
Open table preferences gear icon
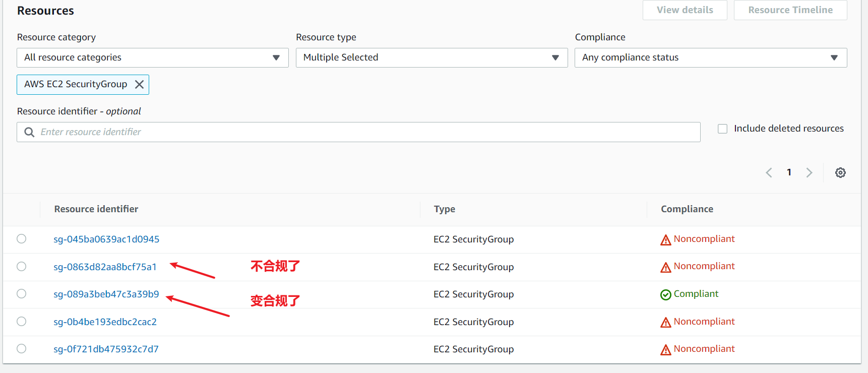[x=840, y=172]
